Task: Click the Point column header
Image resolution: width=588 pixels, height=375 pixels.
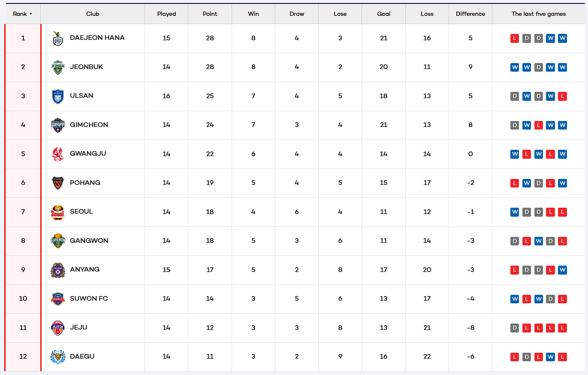Action: 210,14
